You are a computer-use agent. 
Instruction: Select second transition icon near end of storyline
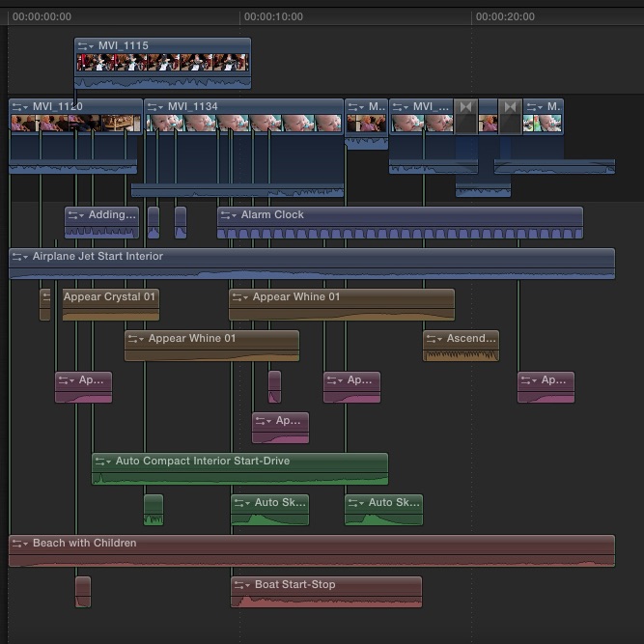(x=511, y=106)
